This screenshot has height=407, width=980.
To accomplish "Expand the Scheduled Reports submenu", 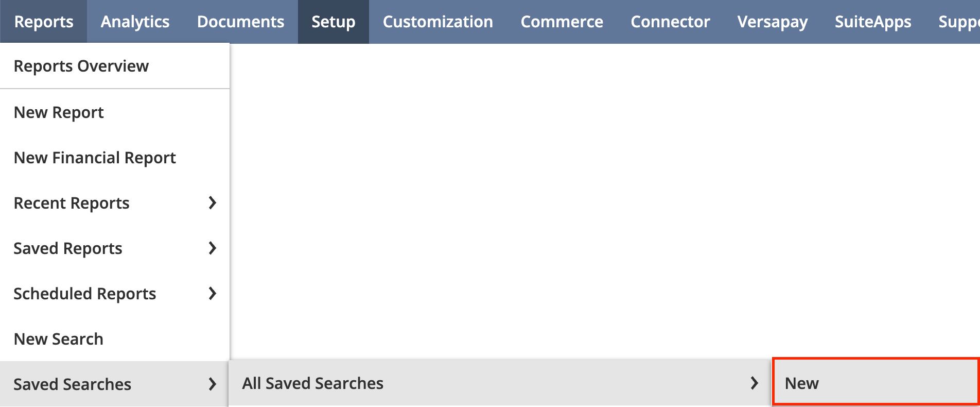I will click(x=85, y=293).
